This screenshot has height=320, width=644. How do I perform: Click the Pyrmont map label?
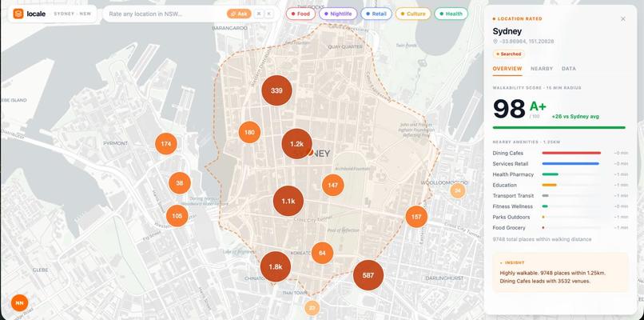(115, 143)
